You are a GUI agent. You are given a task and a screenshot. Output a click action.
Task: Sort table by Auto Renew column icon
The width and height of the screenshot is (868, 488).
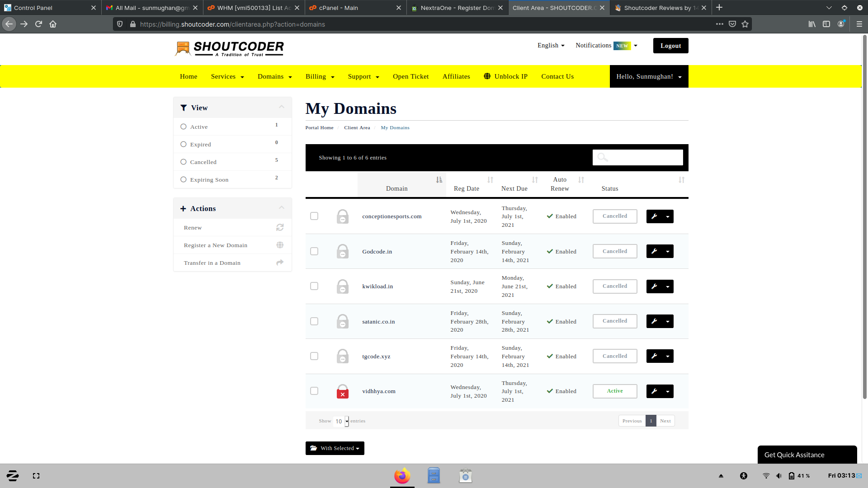pyautogui.click(x=581, y=180)
